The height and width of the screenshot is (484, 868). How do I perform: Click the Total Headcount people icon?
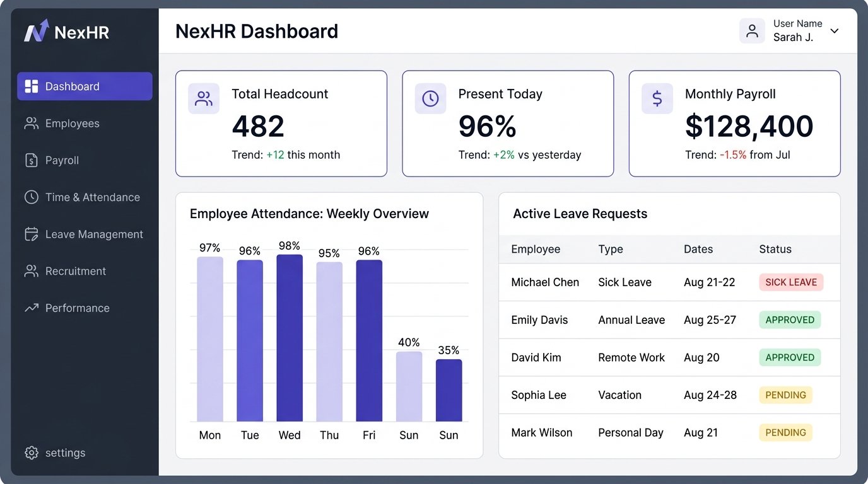click(x=204, y=98)
